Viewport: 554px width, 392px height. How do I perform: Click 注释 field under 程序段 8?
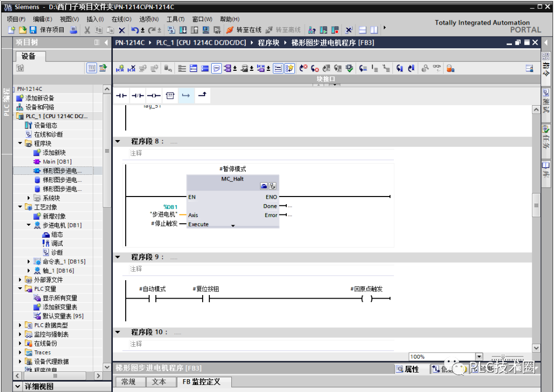pos(262,153)
